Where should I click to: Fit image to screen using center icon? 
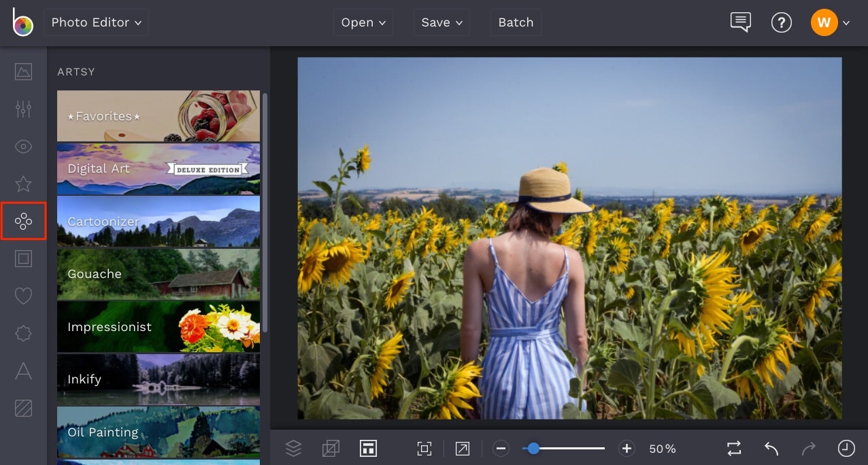coord(424,448)
